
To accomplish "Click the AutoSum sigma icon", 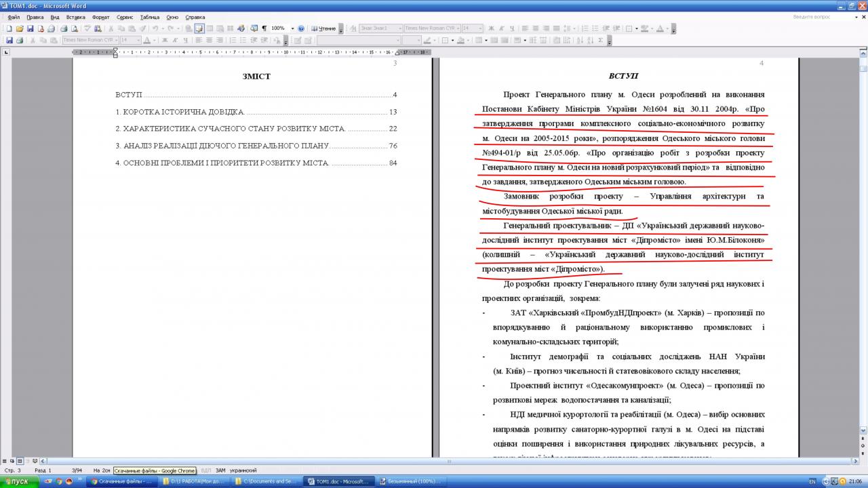I will 601,40.
